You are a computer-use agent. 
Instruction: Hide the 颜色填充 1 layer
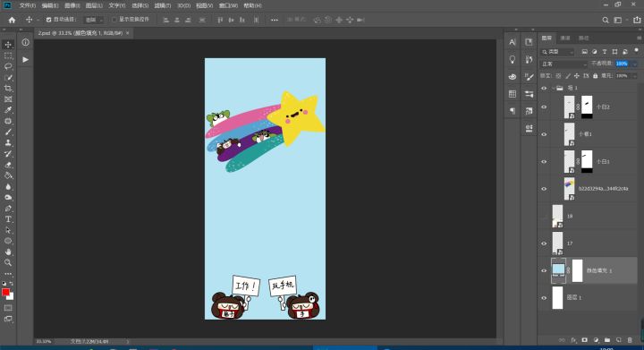[x=544, y=270]
